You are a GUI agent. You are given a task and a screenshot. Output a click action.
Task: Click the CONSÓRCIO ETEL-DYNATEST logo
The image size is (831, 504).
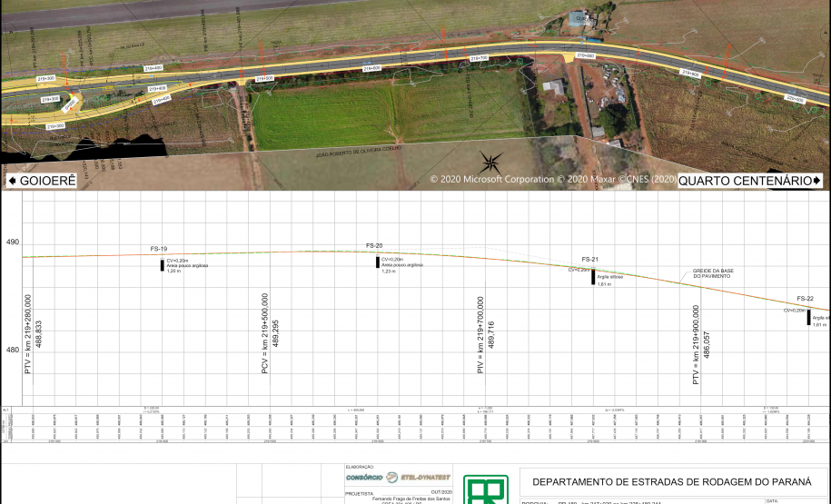[x=398, y=478]
